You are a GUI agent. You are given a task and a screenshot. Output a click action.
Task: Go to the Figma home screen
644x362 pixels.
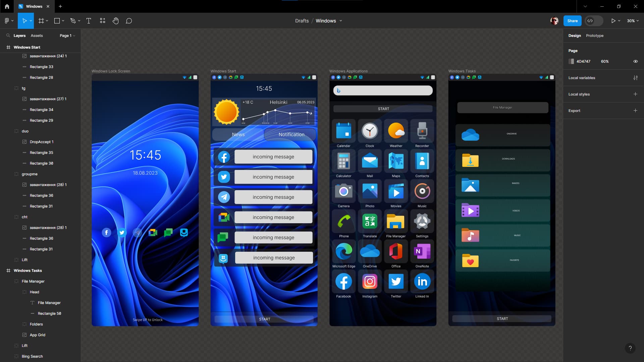[7, 6]
